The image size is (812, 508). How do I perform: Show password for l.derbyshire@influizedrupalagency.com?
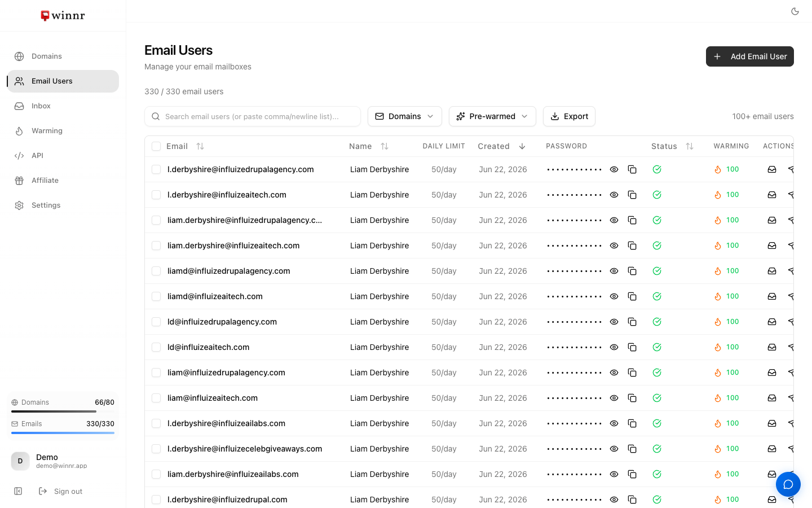[x=614, y=169]
